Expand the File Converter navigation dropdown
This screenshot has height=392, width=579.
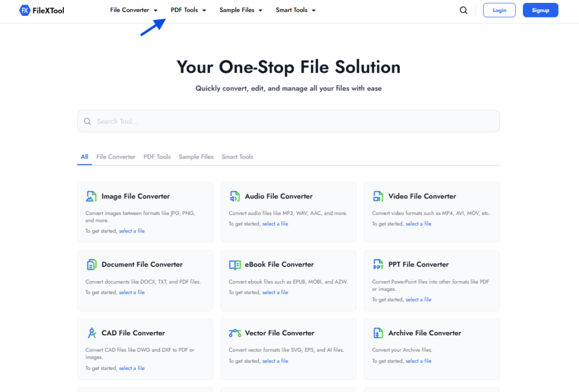(x=133, y=10)
